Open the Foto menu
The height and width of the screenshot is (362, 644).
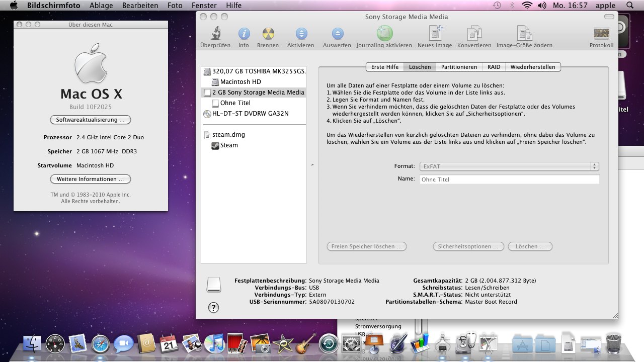click(x=175, y=5)
